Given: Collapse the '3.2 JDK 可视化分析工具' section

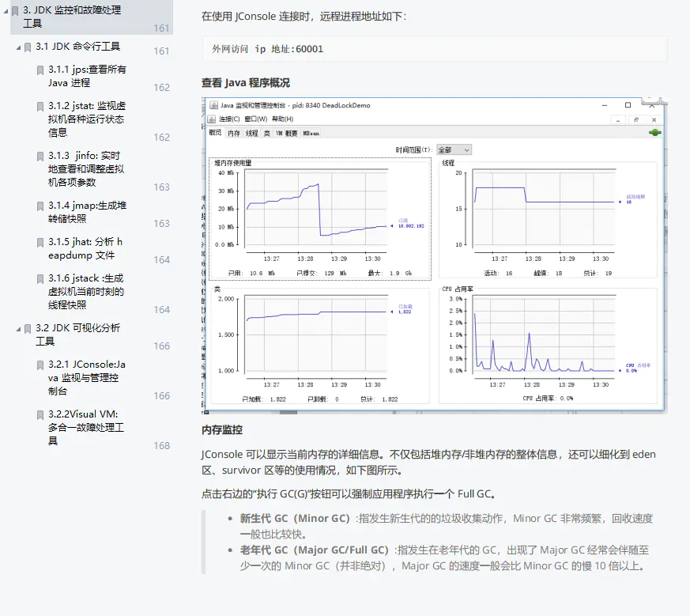Looking at the screenshot, I should [18, 329].
